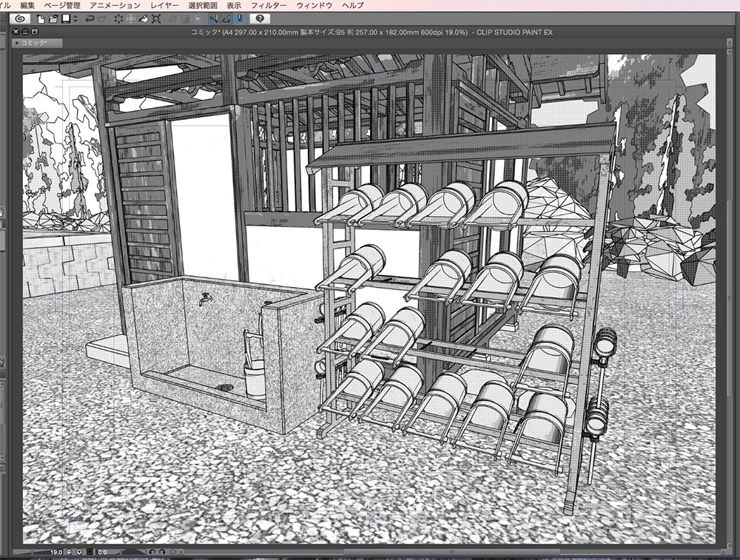Redo the last action from the toolbar
The image size is (740, 560).
[102, 20]
